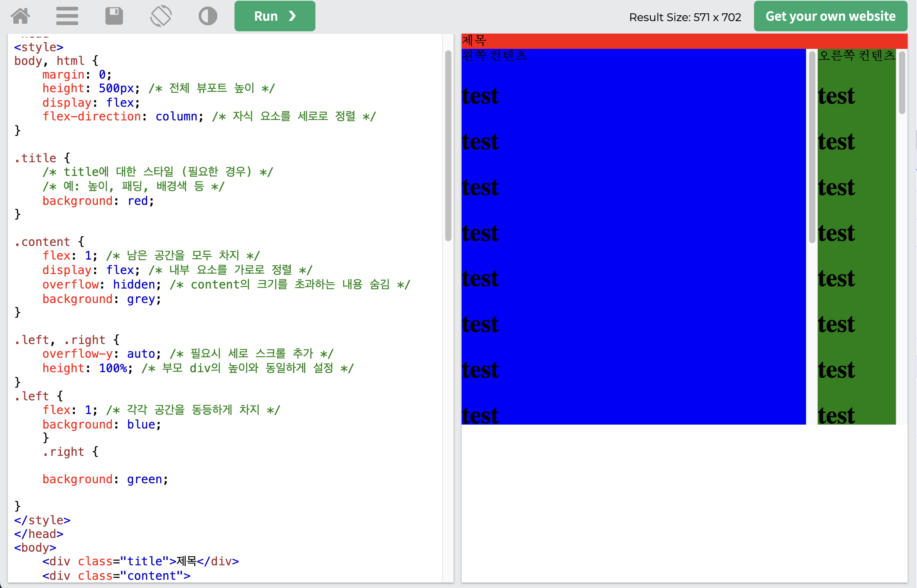Go to the home page icon
The image size is (917, 588).
tap(20, 16)
